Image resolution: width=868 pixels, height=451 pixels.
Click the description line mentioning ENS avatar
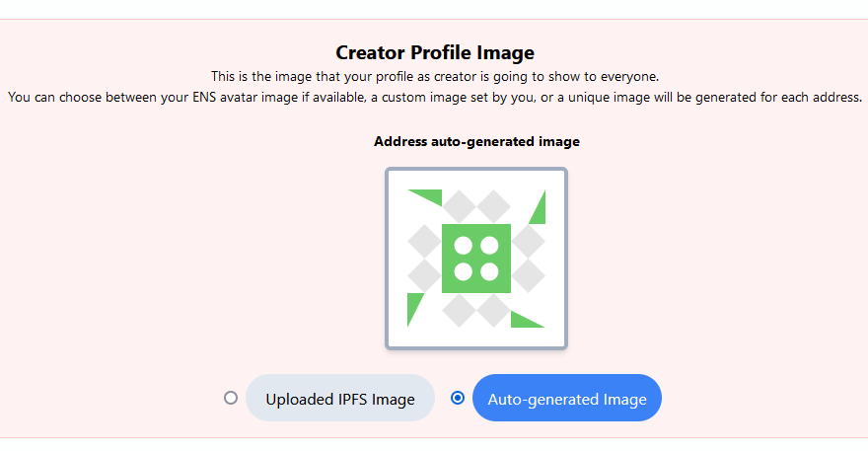pyautogui.click(x=435, y=97)
